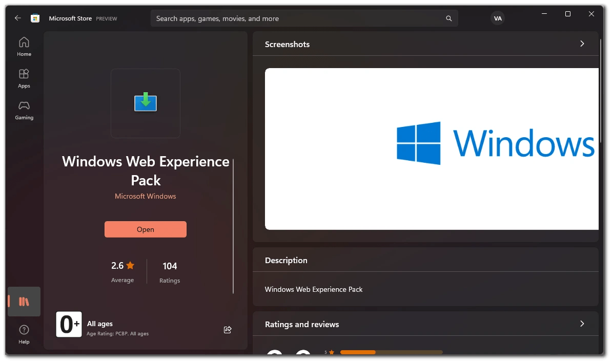613x364 pixels.
Task: Open the Home section in sidebar
Action: [24, 47]
